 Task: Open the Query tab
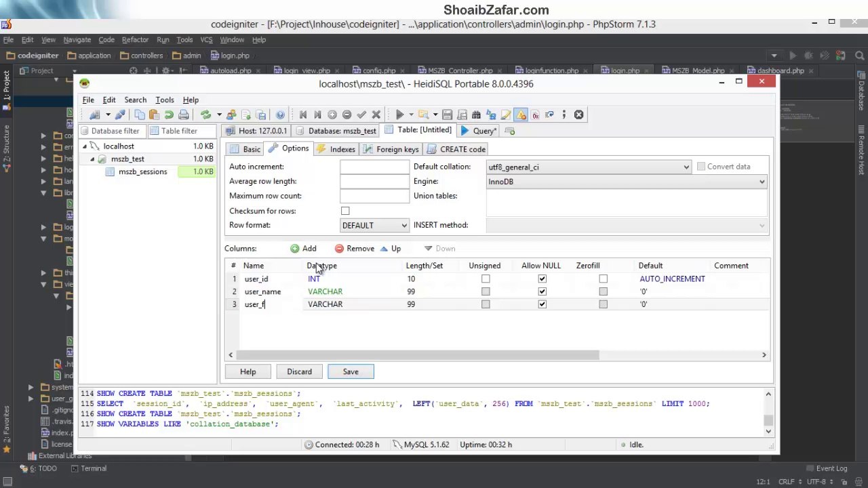(479, 131)
